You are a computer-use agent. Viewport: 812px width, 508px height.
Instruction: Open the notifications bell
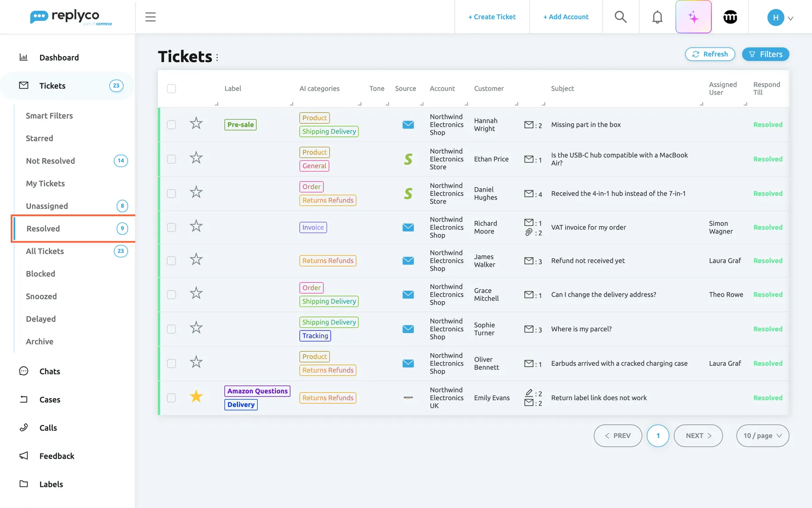(x=657, y=17)
